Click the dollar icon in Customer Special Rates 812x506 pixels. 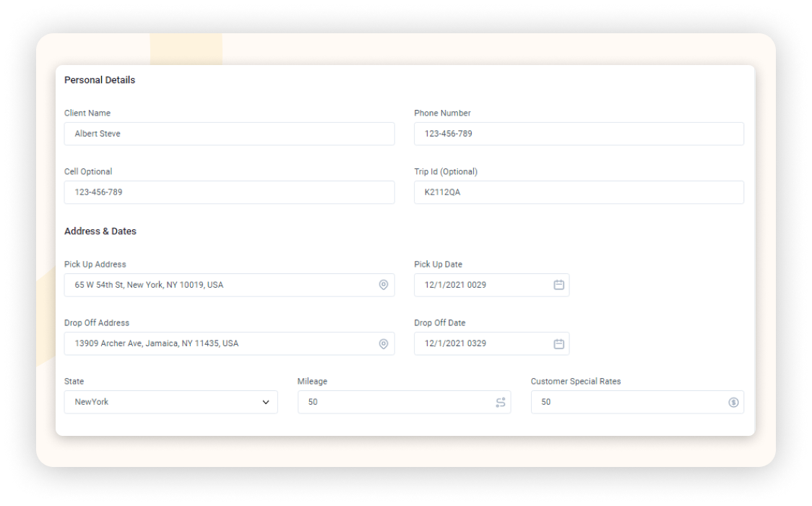733,402
